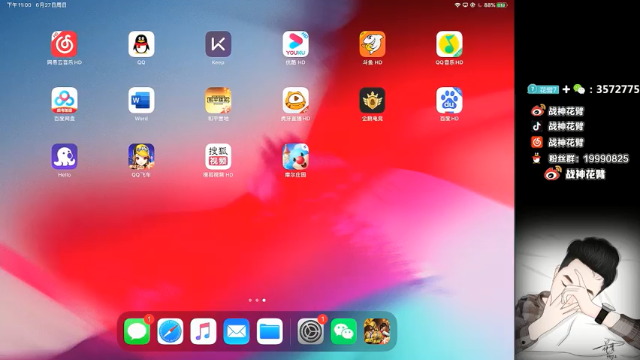Open Safari browser from the dock
Viewport: 640px width, 360px height.
170,331
